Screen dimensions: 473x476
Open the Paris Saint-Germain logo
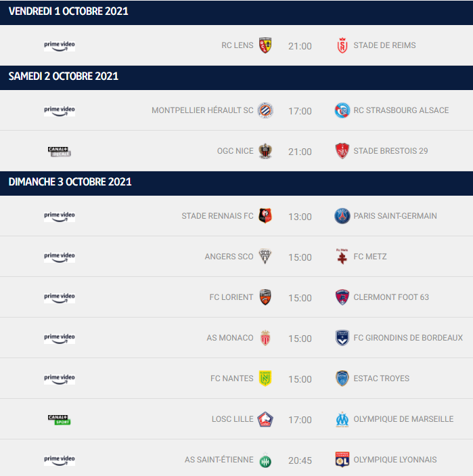click(x=342, y=216)
